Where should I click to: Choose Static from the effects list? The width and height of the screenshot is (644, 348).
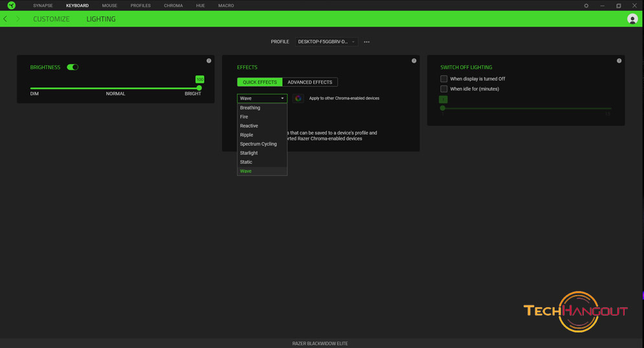262,162
